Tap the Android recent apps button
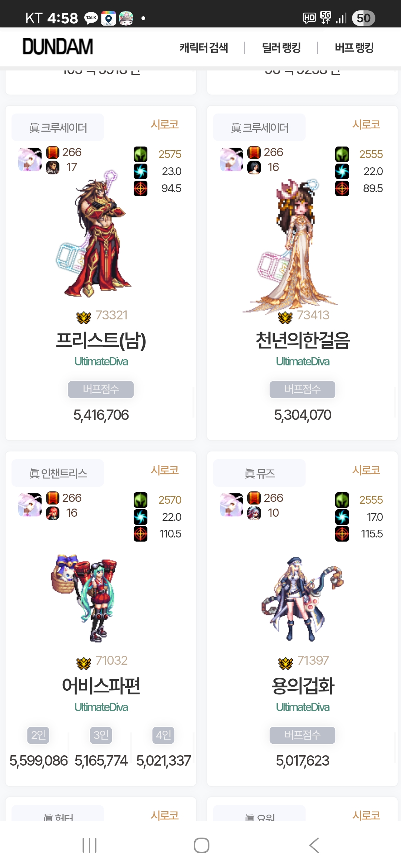401x868 pixels. click(x=89, y=845)
